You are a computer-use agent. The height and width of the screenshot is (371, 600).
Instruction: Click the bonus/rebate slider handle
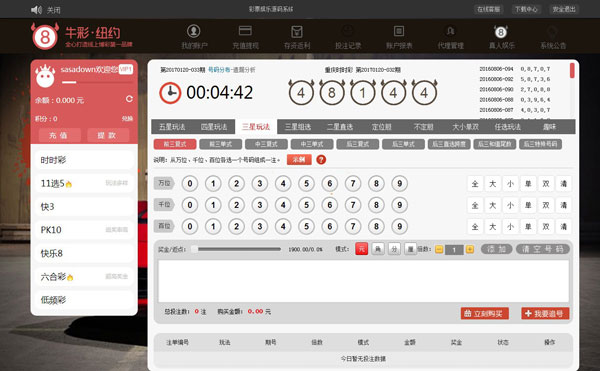pos(194,249)
